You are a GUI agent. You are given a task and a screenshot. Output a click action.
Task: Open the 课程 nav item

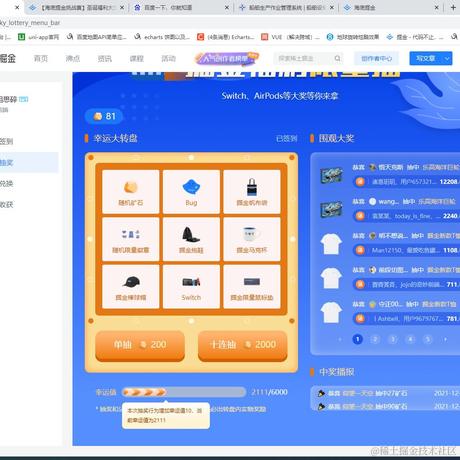click(x=137, y=59)
